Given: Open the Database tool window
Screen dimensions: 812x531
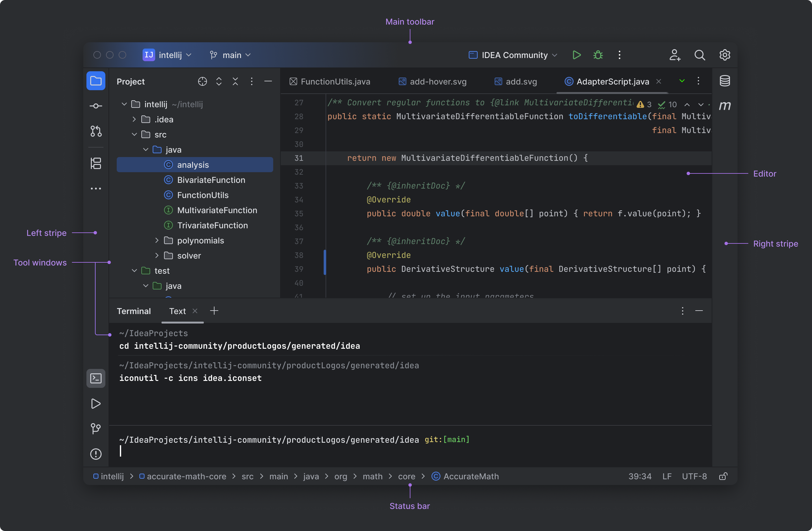Looking at the screenshot, I should [x=725, y=81].
